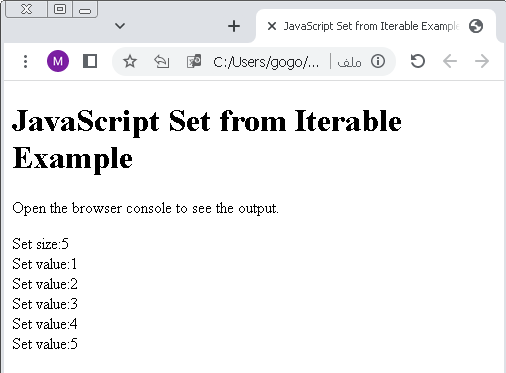Go forward using the right arrow
Screen dimensions: 506x373
pyautogui.click(x=482, y=61)
